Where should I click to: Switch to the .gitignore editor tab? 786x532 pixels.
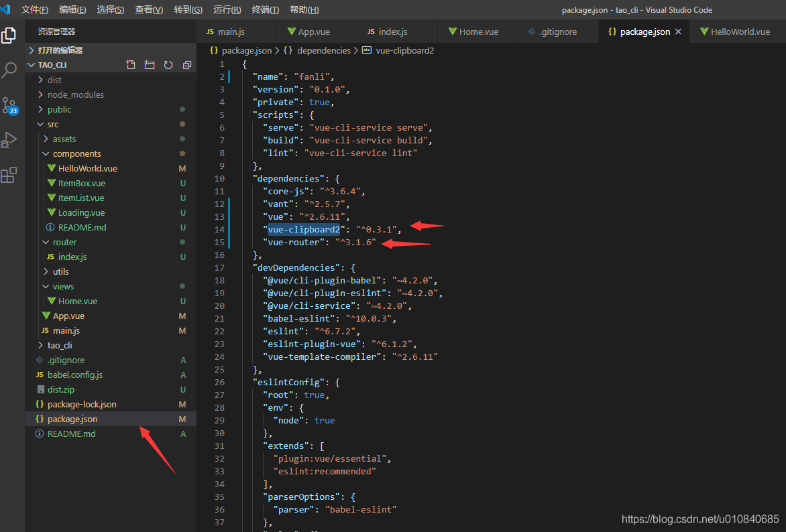click(x=558, y=31)
